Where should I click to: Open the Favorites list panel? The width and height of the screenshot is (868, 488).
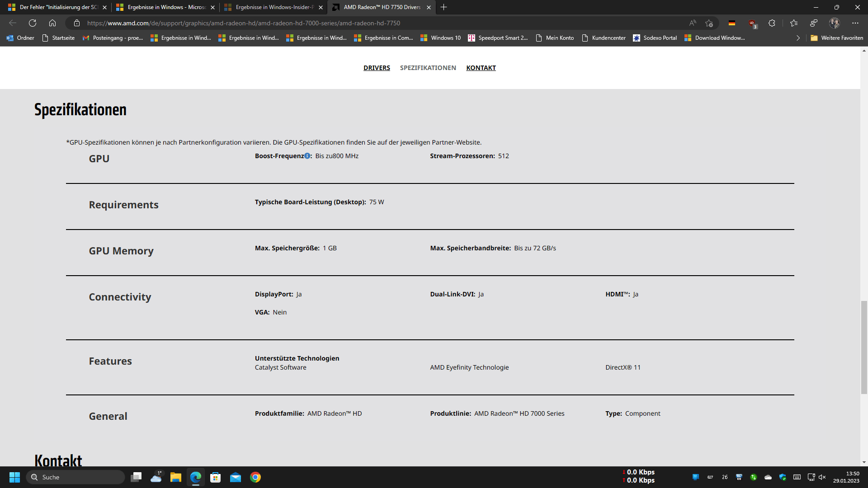click(794, 23)
